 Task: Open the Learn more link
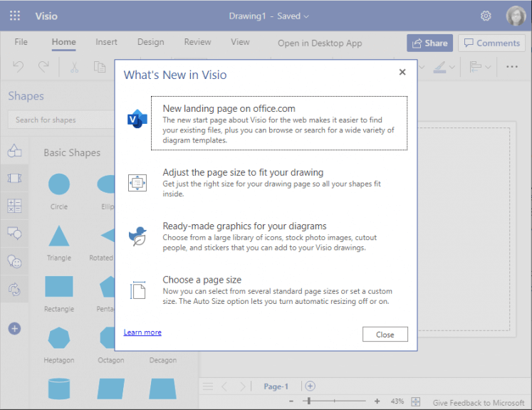point(142,332)
